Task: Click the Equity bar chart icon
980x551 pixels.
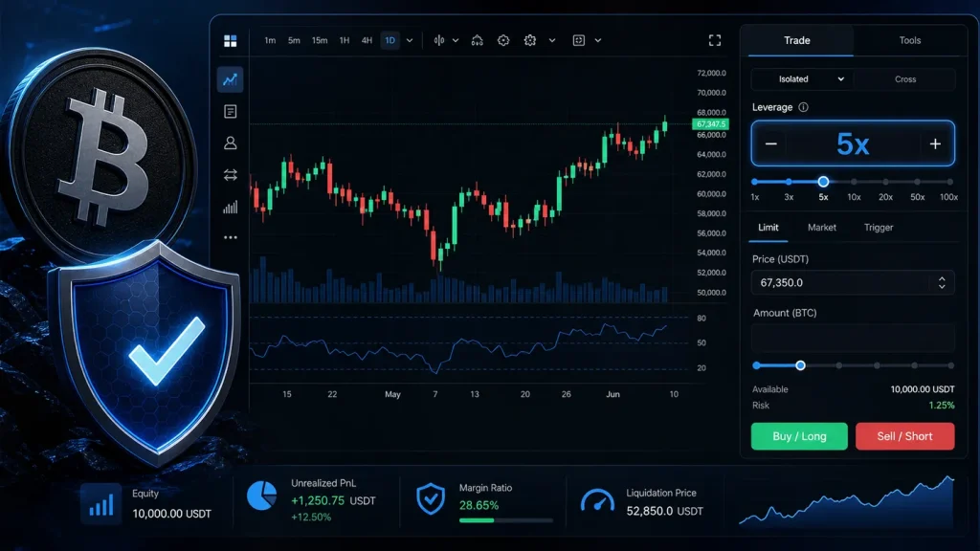Action: 101,503
